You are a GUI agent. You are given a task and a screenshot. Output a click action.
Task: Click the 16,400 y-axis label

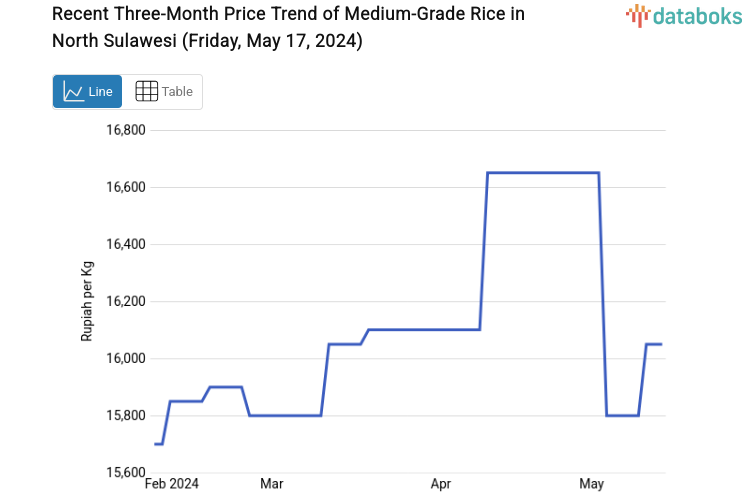click(x=127, y=245)
